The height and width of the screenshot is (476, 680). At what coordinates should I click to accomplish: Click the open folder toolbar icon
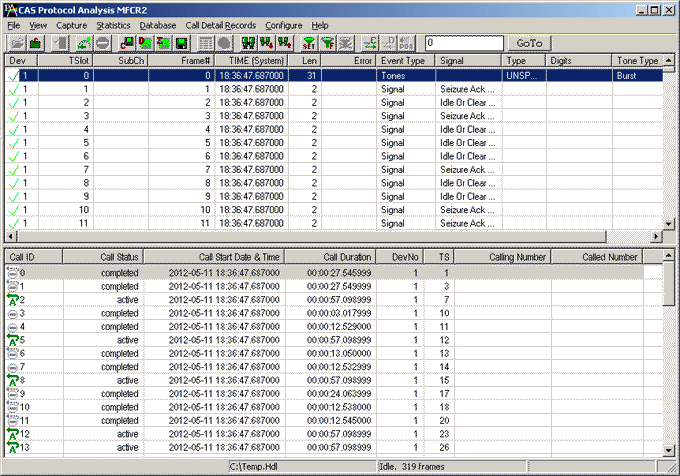pos(17,43)
